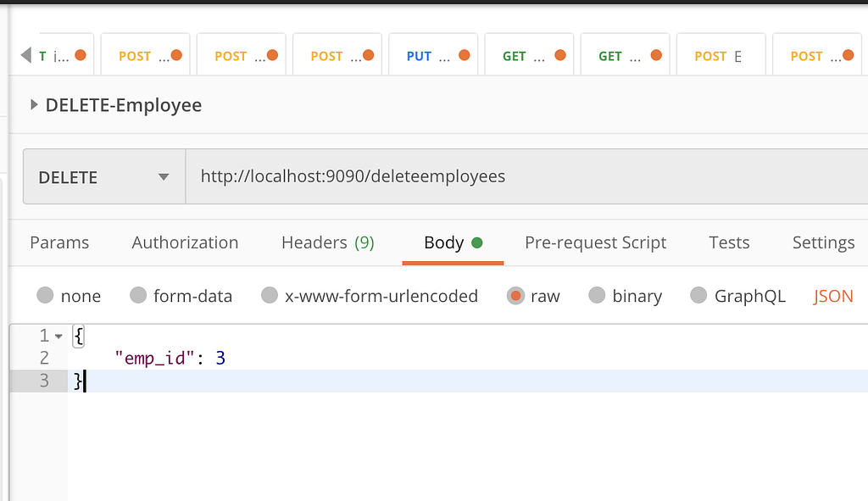Click the unsaved dot on third POST tab
This screenshot has width=868, height=501.
point(368,55)
